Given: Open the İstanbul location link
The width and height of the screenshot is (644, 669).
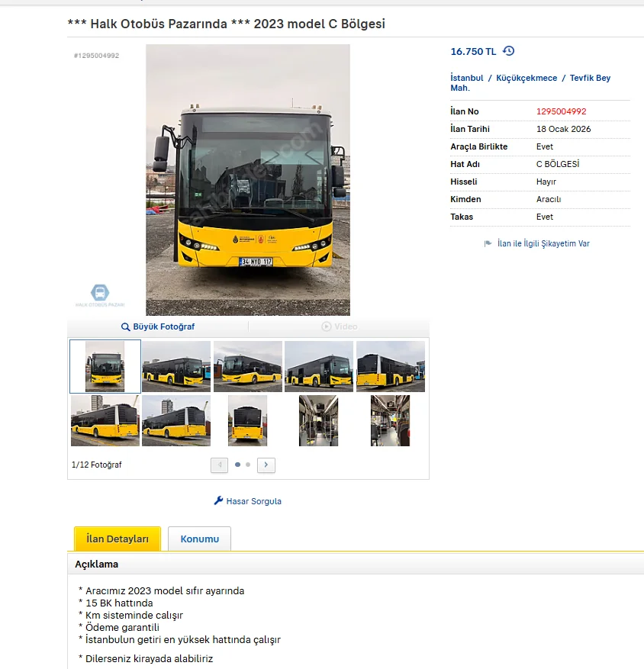Looking at the screenshot, I should [467, 78].
